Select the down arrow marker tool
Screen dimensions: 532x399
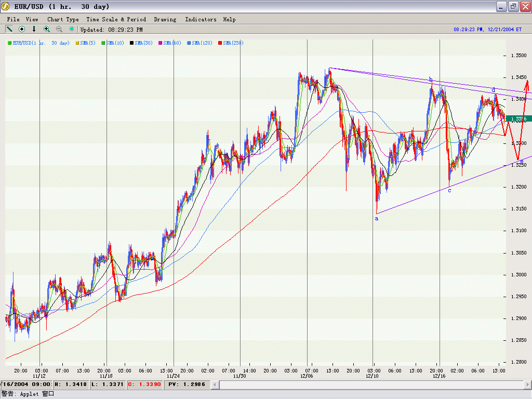[x=34, y=30]
